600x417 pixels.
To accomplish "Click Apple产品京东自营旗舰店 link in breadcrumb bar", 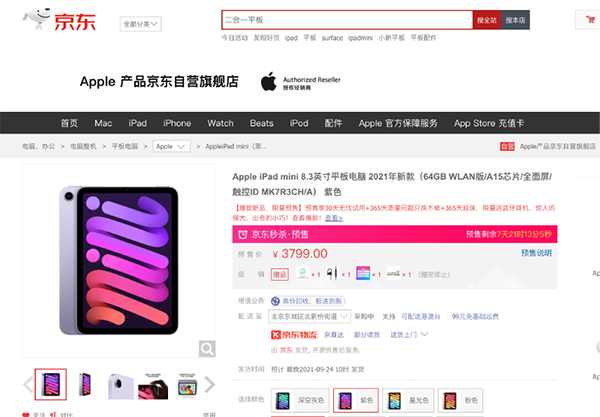I will click(x=558, y=146).
